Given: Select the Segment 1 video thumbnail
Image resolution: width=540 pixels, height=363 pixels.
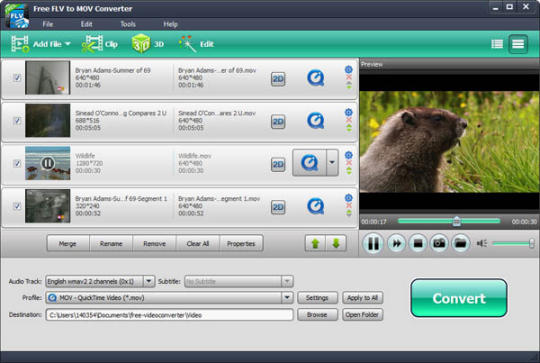Looking at the screenshot, I should [48, 206].
